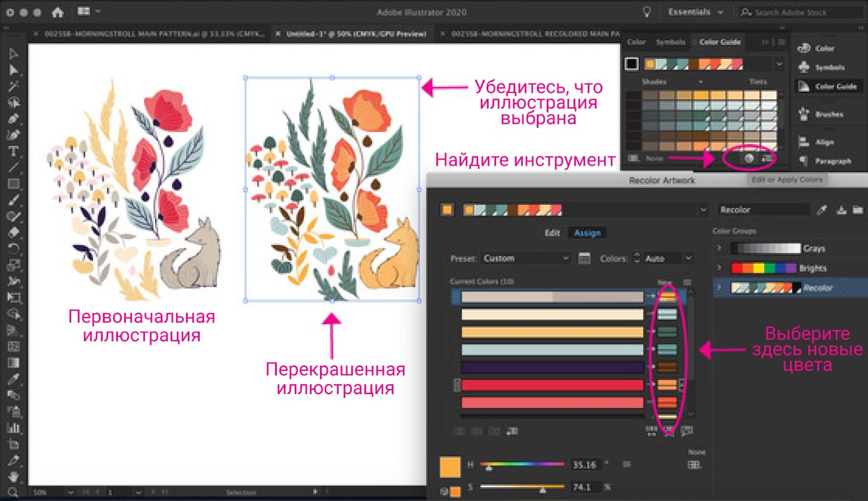Expand the Grays color group

tap(719, 248)
